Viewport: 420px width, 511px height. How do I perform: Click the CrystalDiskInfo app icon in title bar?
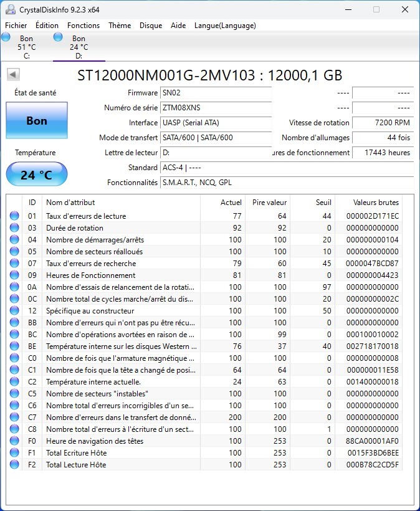tap(11, 9)
